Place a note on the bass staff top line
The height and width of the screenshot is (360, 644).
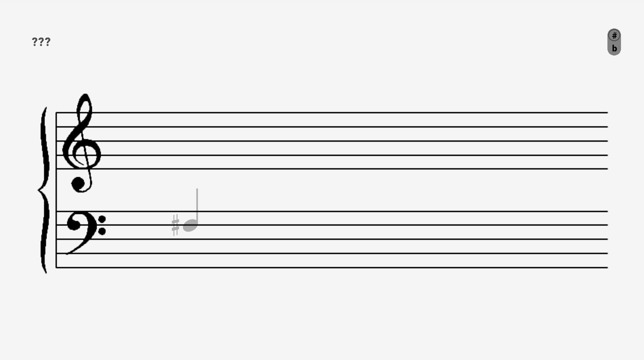332,211
